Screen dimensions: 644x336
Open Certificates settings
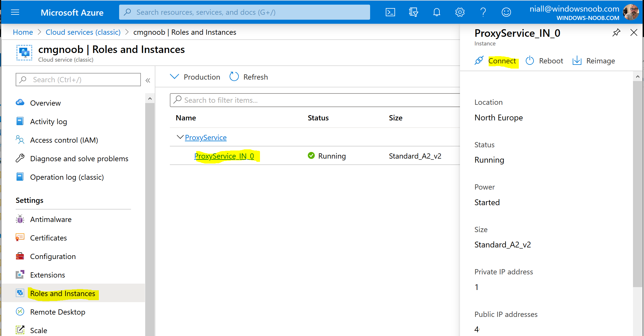point(48,238)
